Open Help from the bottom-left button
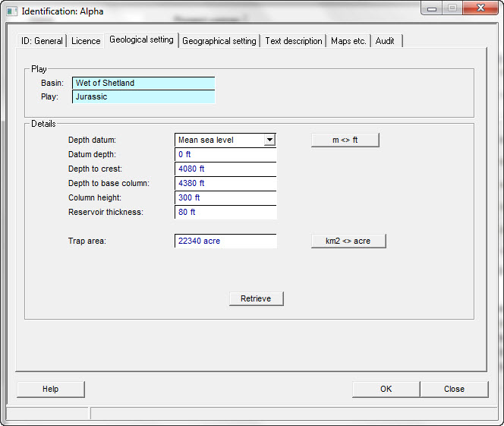This screenshot has width=504, height=426. click(50, 389)
